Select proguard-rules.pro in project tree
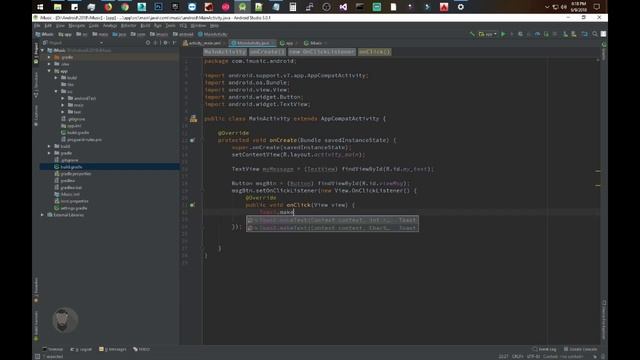The height and width of the screenshot is (360, 640). tap(81, 140)
